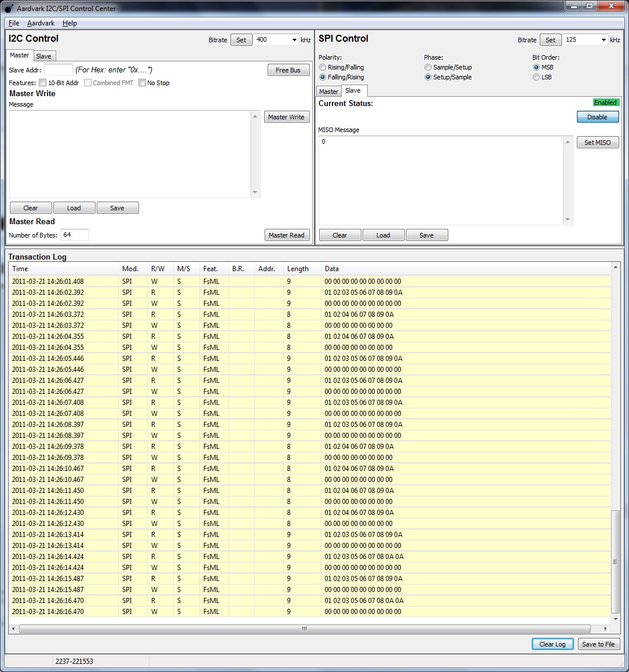629x672 pixels.
Task: Click the R/W column header
Action: [160, 269]
